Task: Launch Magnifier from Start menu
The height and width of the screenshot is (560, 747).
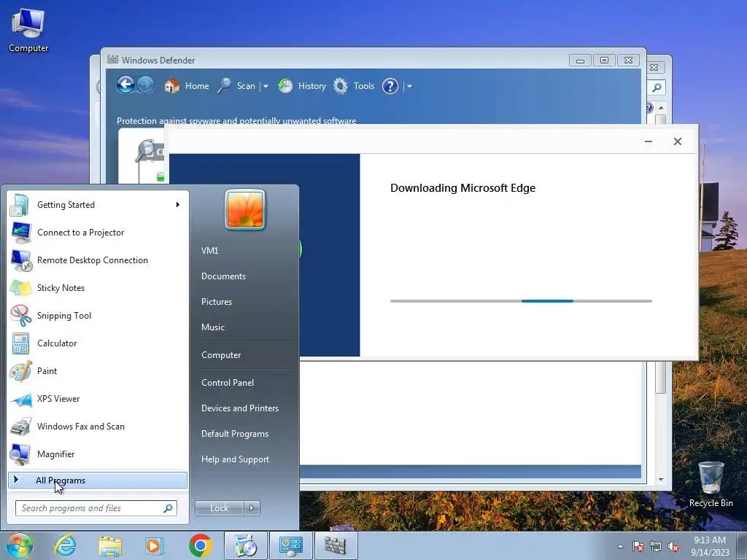Action: [x=98, y=454]
